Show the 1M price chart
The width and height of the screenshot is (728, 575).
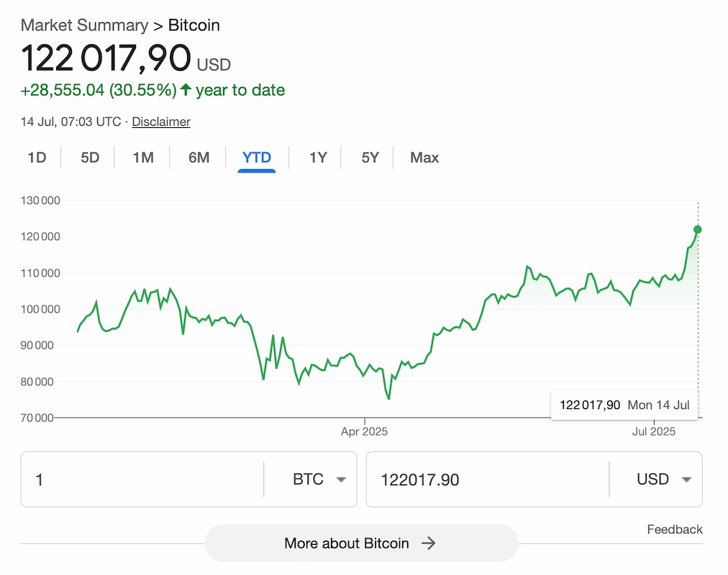click(x=143, y=157)
